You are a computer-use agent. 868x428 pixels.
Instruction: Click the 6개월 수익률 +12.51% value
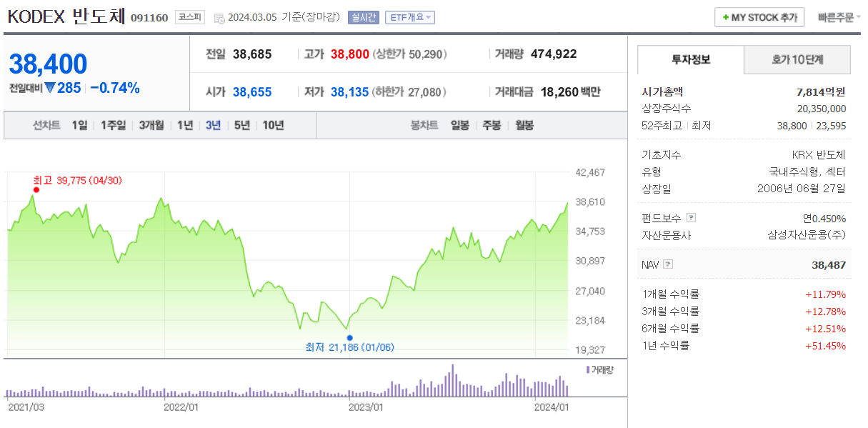pos(825,328)
